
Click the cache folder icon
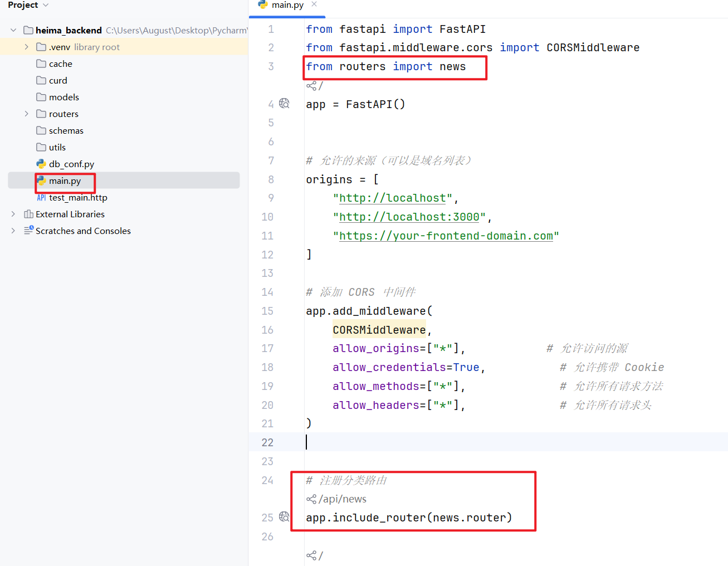(41, 64)
